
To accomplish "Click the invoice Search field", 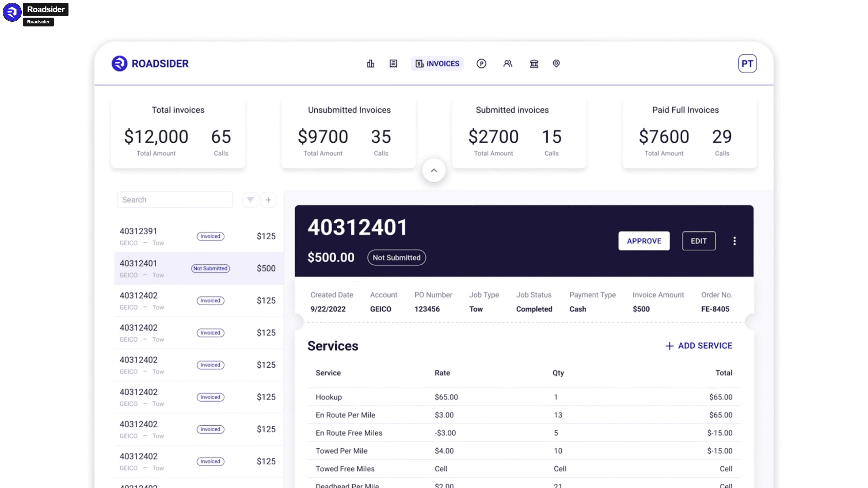I will pos(175,200).
